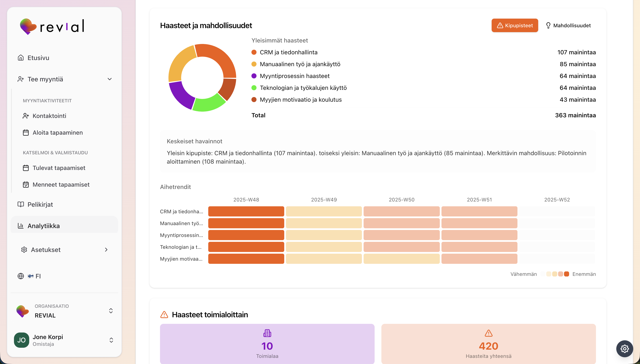Open Menneet tapaamiset
This screenshot has width=640, height=364.
(x=61, y=185)
